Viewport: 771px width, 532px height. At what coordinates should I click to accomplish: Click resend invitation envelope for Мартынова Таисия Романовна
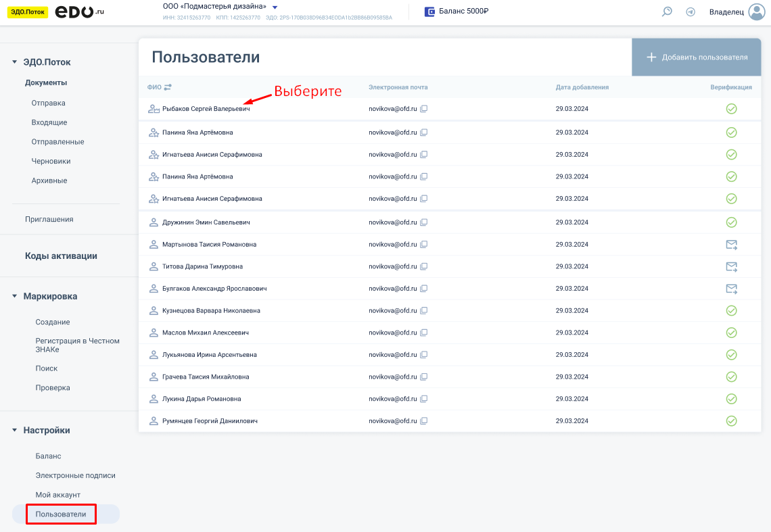[x=731, y=245]
